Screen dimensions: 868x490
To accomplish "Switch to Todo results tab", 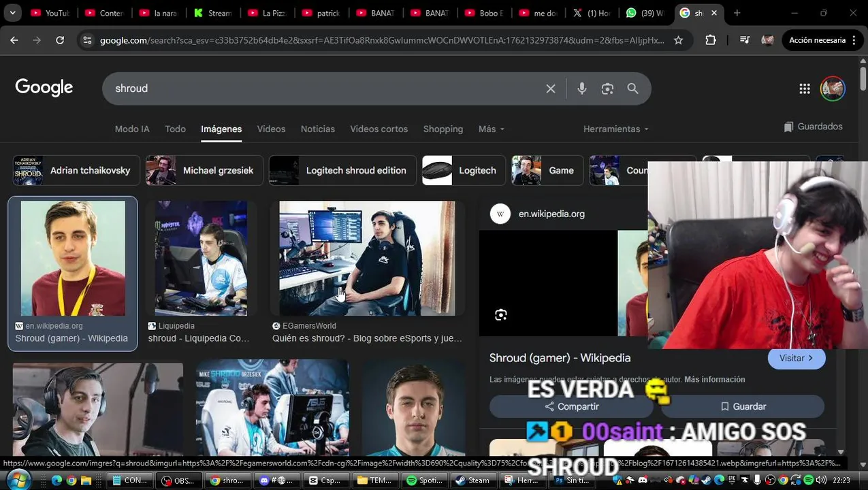I will coord(175,129).
